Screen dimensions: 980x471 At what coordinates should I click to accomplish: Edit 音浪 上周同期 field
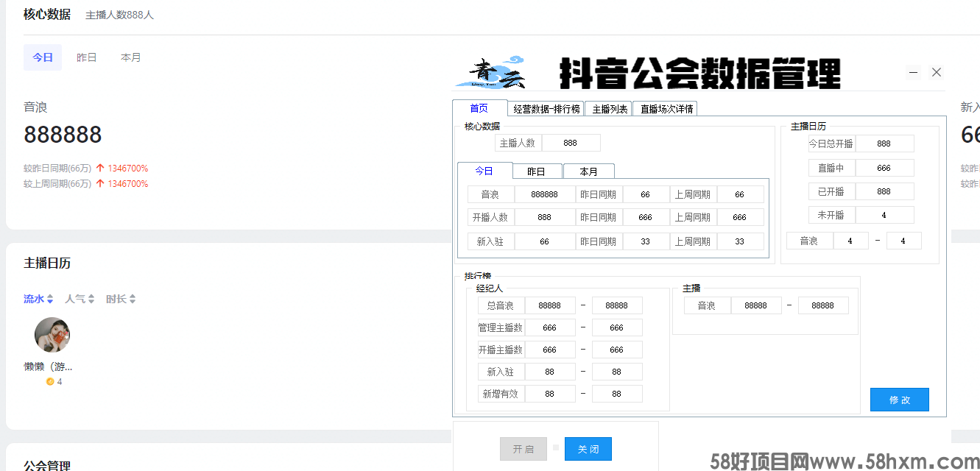click(740, 195)
